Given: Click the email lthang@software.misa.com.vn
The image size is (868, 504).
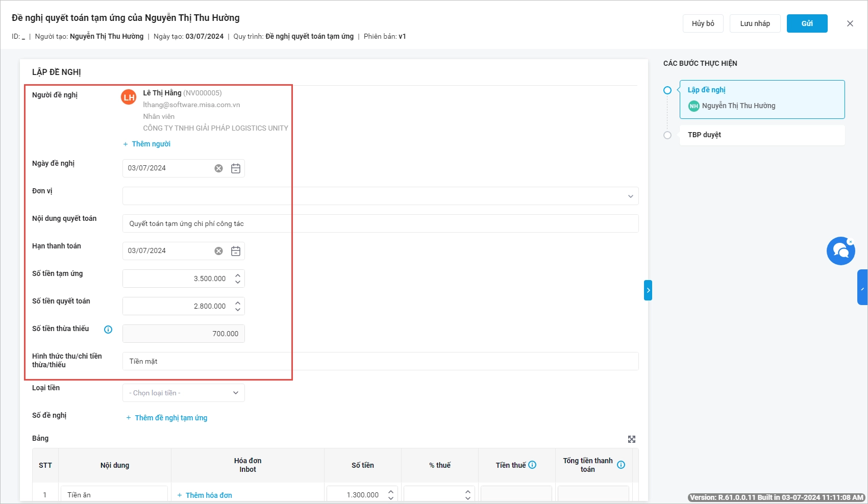Looking at the screenshot, I should [191, 105].
